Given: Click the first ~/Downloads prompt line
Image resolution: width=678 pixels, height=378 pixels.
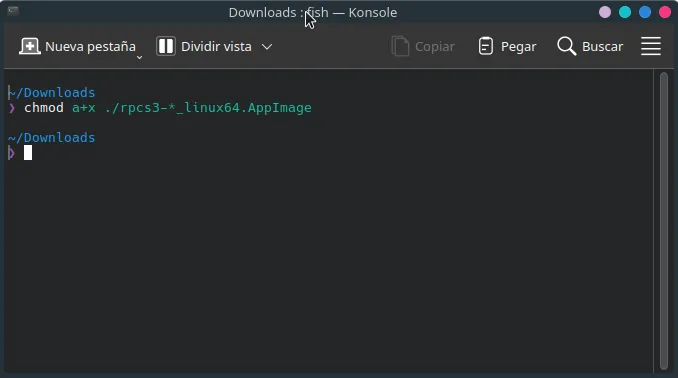Looking at the screenshot, I should point(51,93).
